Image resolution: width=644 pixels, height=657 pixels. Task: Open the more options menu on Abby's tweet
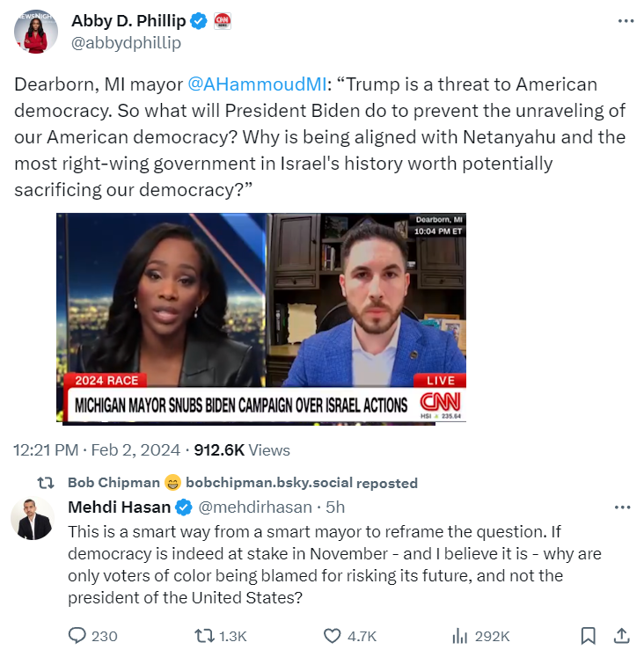pos(626,20)
